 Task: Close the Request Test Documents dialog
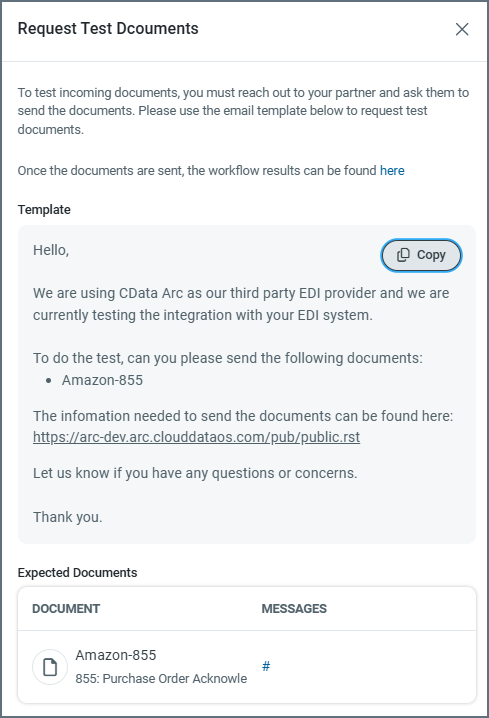462,29
